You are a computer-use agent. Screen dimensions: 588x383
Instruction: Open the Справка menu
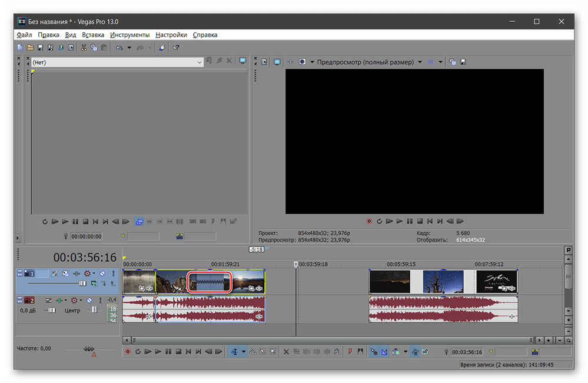(x=205, y=35)
